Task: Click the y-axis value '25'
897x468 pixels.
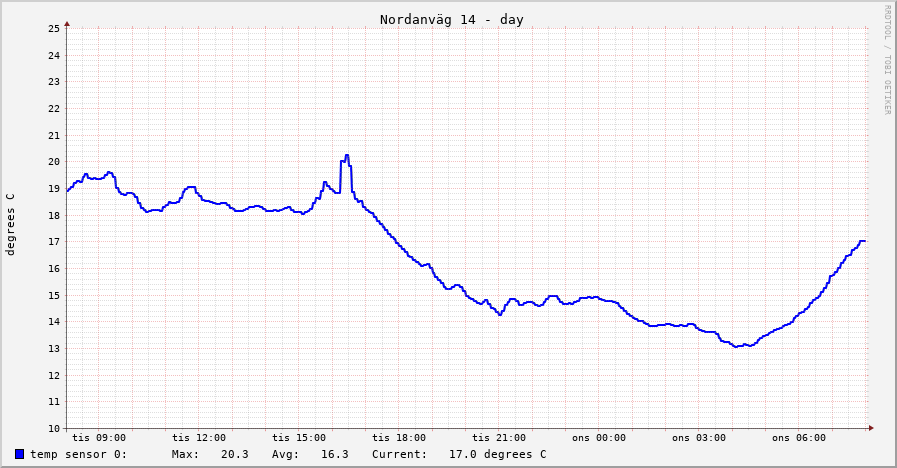Action: coord(54,29)
